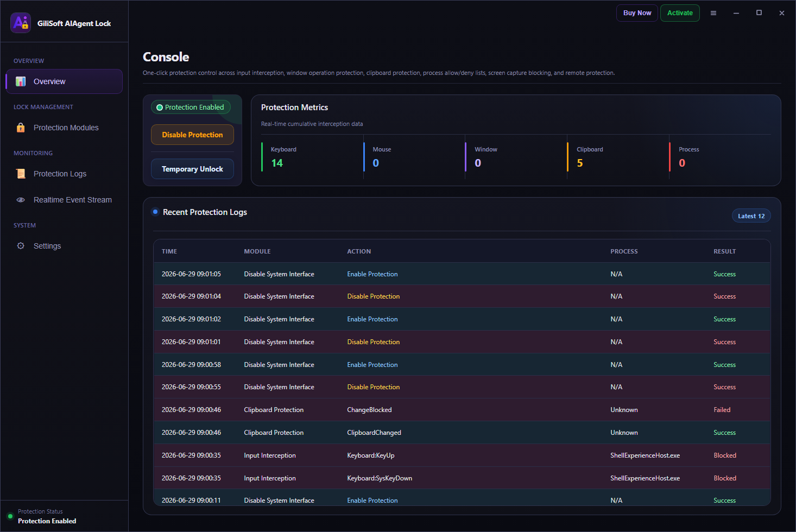Click Disable Protection action at 09:01:04
The image size is (796, 532).
point(374,296)
